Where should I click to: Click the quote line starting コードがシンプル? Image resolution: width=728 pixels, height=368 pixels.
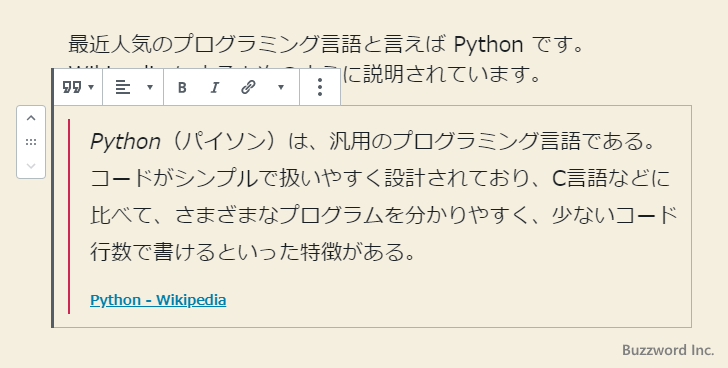(380, 178)
